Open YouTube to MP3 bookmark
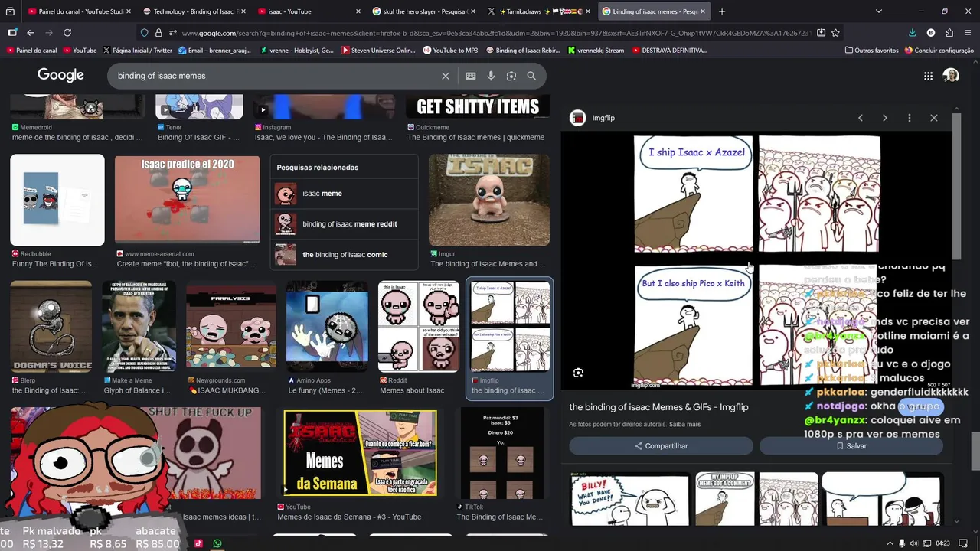This screenshot has width=980, height=551. tap(450, 51)
